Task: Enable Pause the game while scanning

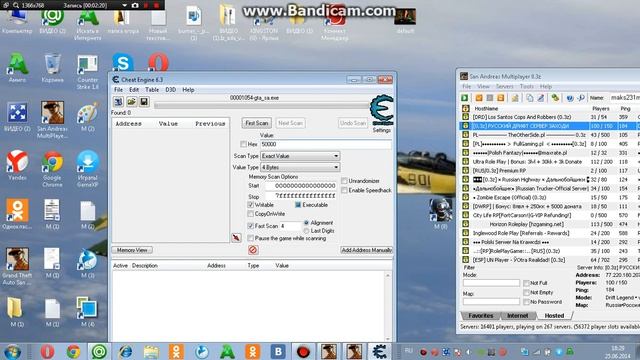Action: point(251,238)
